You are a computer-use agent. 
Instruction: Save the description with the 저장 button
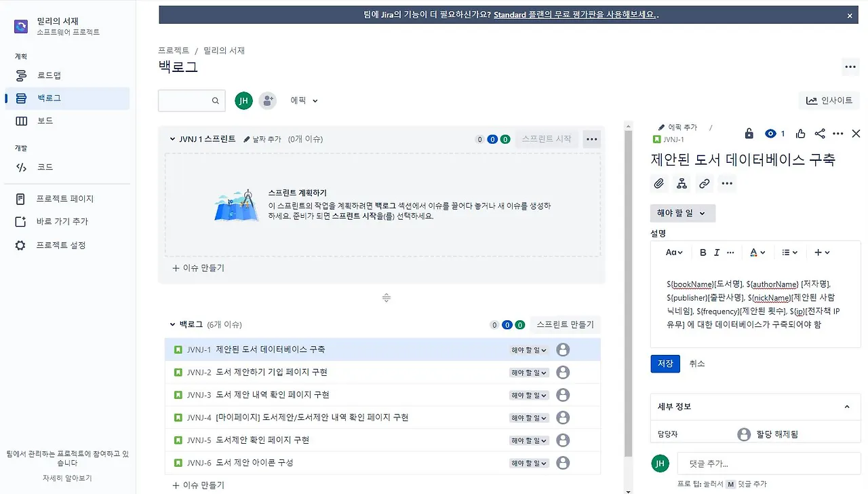pyautogui.click(x=665, y=363)
